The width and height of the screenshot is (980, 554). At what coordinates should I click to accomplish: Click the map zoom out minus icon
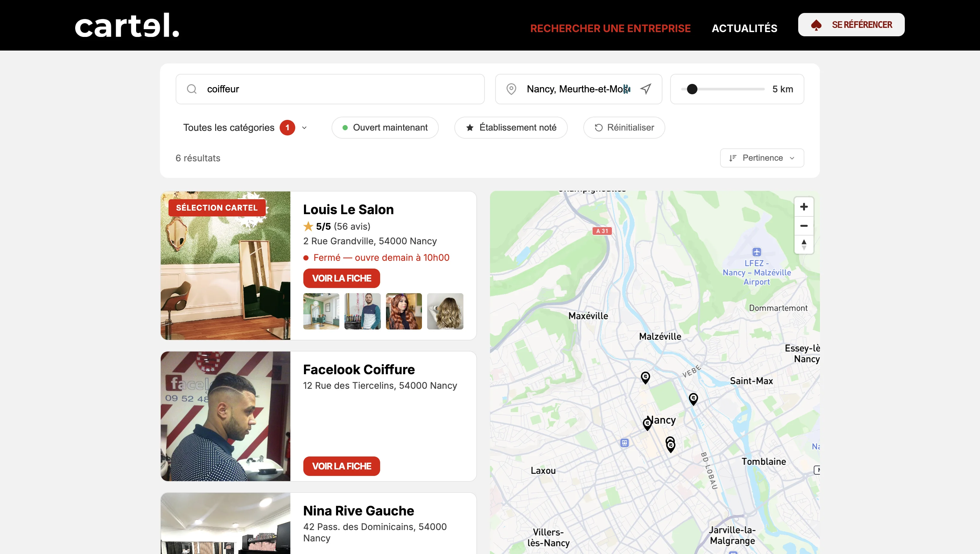pyautogui.click(x=803, y=225)
